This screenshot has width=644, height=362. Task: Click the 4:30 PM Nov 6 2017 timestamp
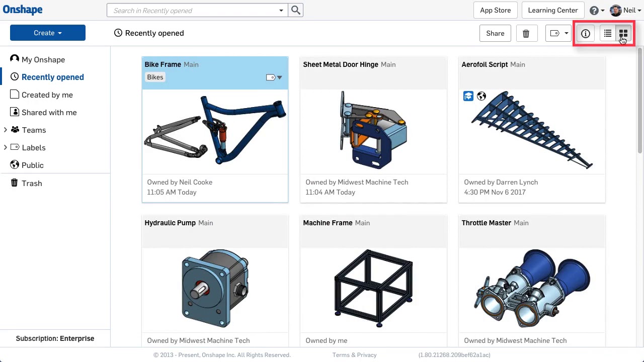click(x=495, y=192)
